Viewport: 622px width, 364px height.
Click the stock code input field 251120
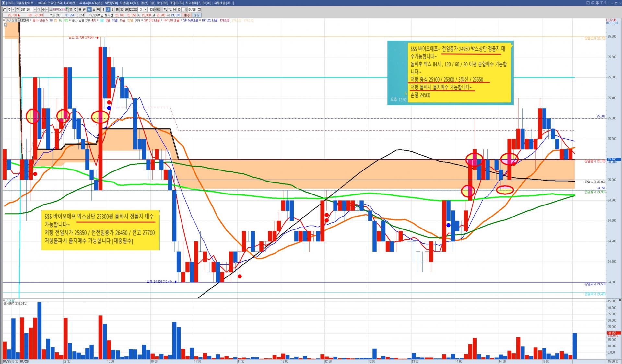click(x=27, y=10)
